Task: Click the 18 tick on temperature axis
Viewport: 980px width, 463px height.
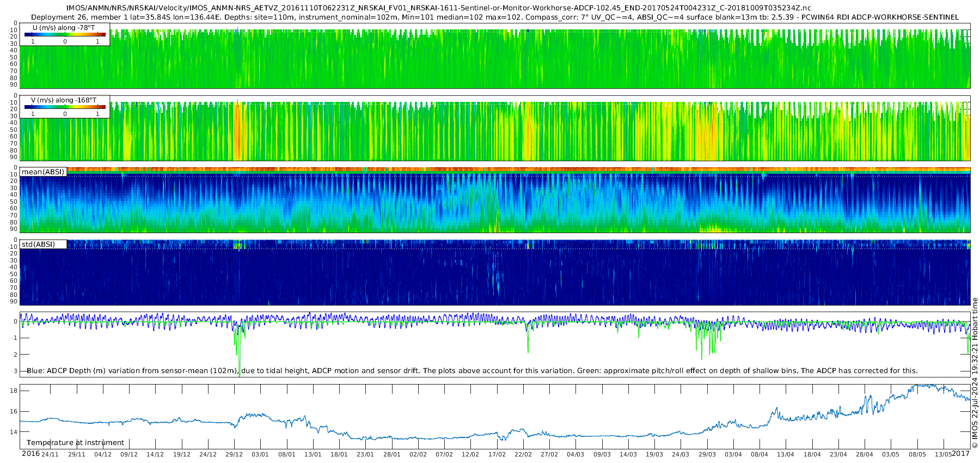Action: click(x=14, y=391)
